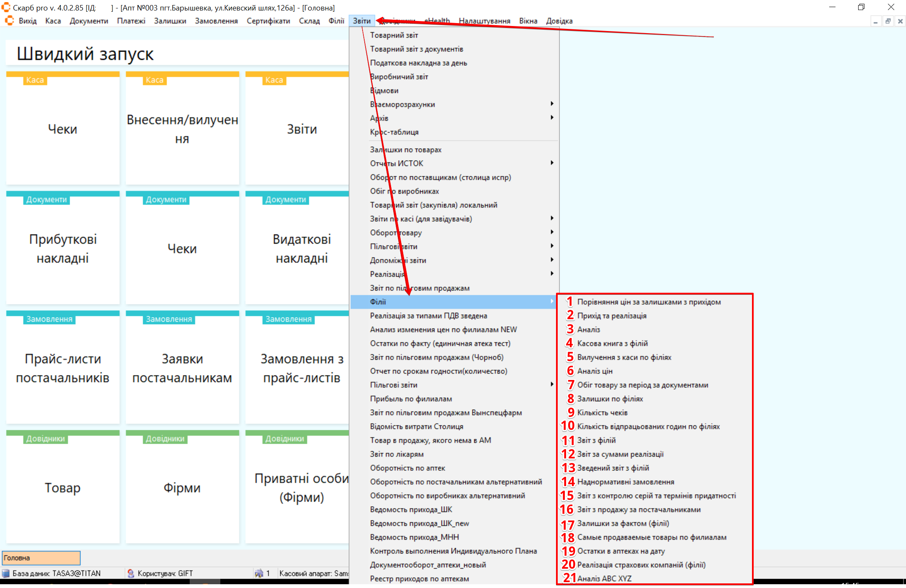Select Залишки по філіях report

tap(610, 399)
